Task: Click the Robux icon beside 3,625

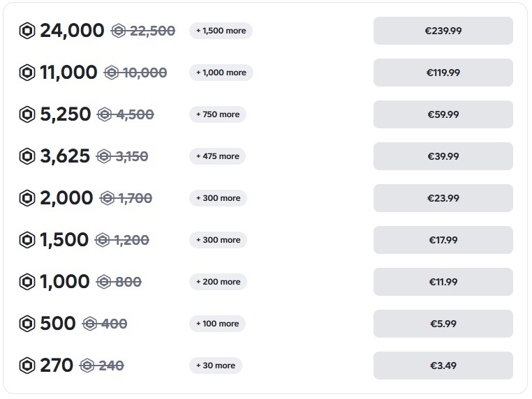Action: click(27, 156)
